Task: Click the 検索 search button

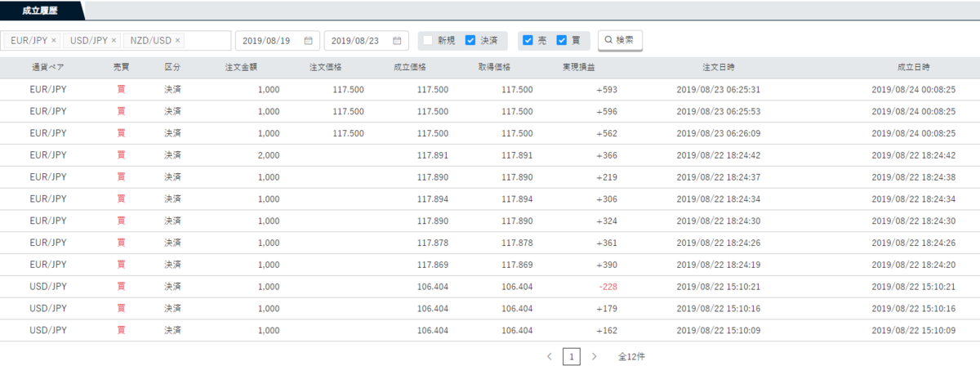Action: 621,40
